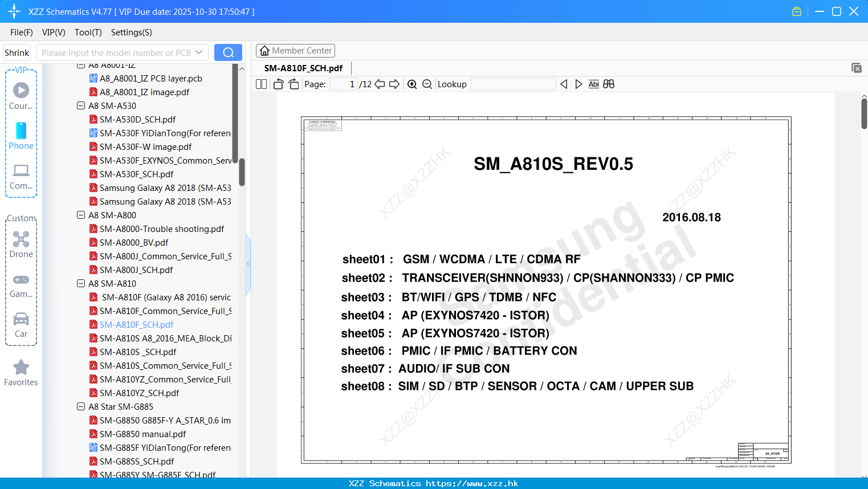Open SM-A8000-Trouble shooting.pdf
This screenshot has height=489, width=868.
click(x=162, y=229)
